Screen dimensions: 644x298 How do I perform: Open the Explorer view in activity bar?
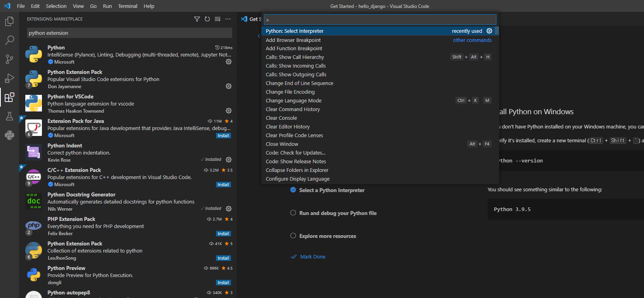(9, 21)
